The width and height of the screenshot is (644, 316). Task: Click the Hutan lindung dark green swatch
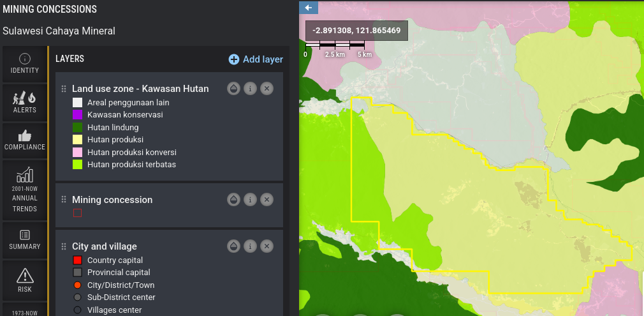[77, 127]
